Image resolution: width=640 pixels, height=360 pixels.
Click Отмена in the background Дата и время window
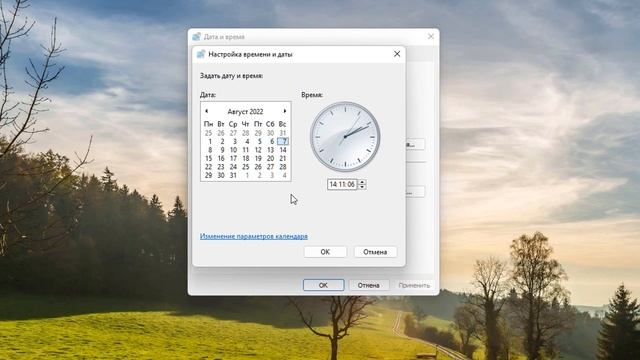[x=369, y=285]
